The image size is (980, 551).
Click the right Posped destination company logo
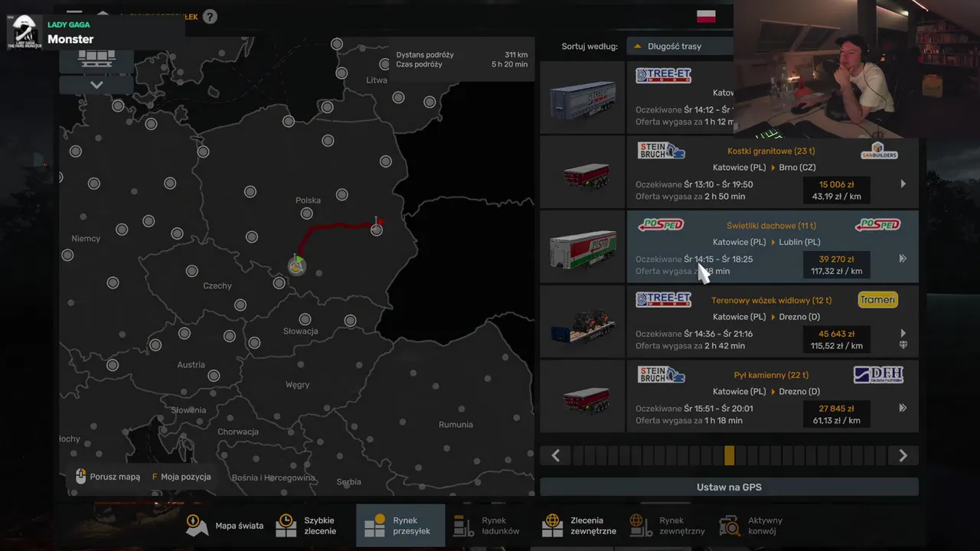pyautogui.click(x=877, y=225)
